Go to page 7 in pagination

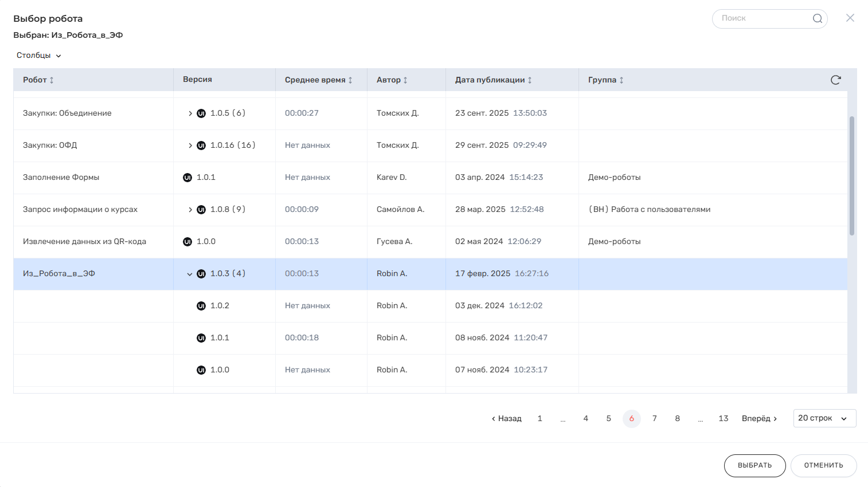(x=654, y=419)
